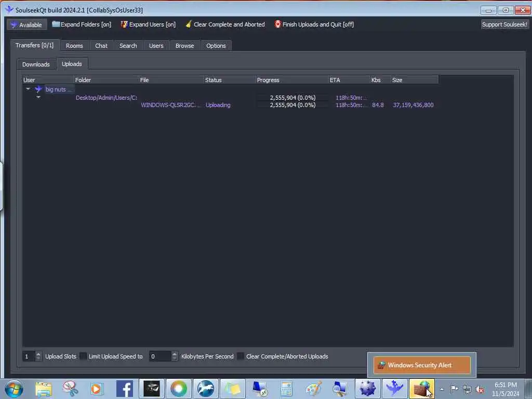Enable Clear Complete/Aborted Uploads checkbox
This screenshot has width=532, height=399.
pos(240,356)
